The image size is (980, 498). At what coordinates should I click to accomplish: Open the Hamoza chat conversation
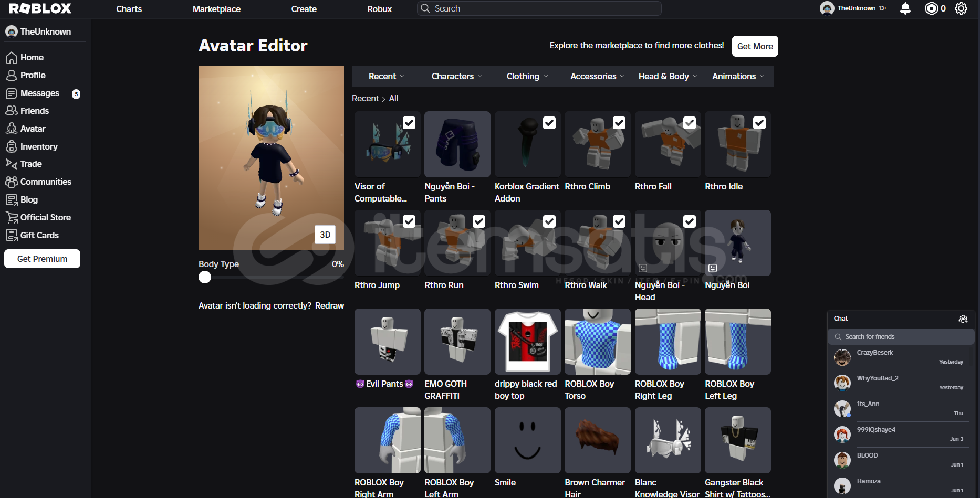[901, 486]
